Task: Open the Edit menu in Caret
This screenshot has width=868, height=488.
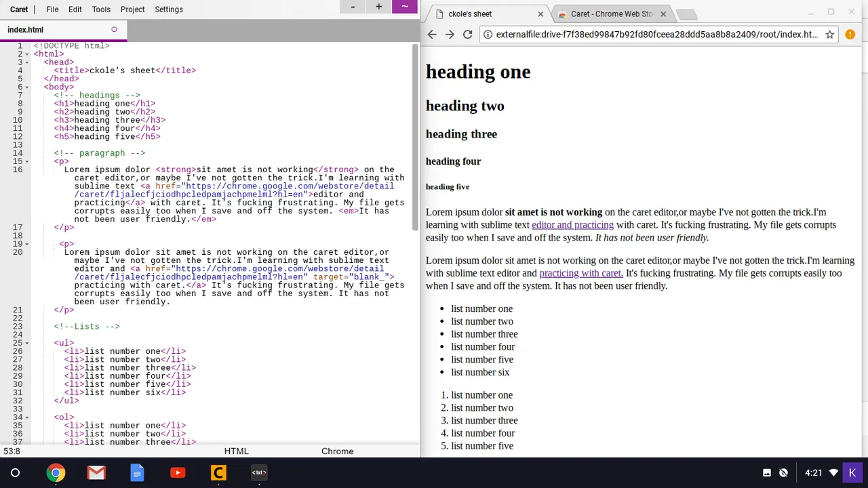Action: click(x=75, y=9)
